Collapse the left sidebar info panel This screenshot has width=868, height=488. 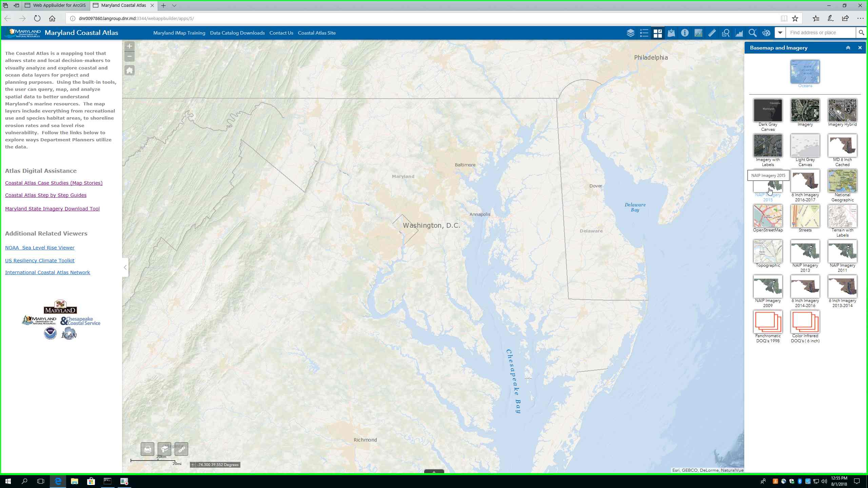coord(125,267)
